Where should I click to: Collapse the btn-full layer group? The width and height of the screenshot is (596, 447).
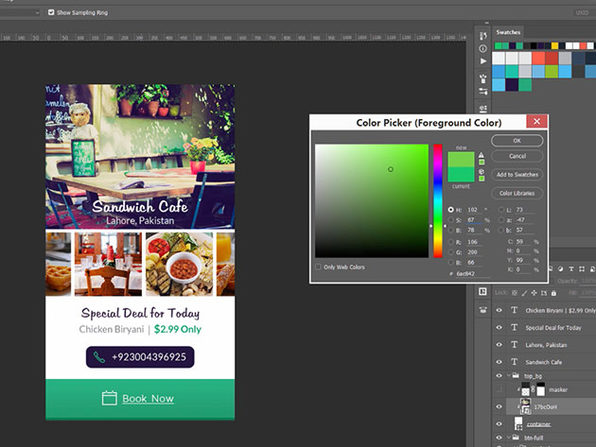509,437
